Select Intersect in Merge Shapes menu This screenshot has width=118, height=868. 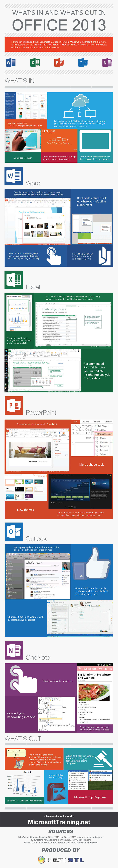coord(104,450)
